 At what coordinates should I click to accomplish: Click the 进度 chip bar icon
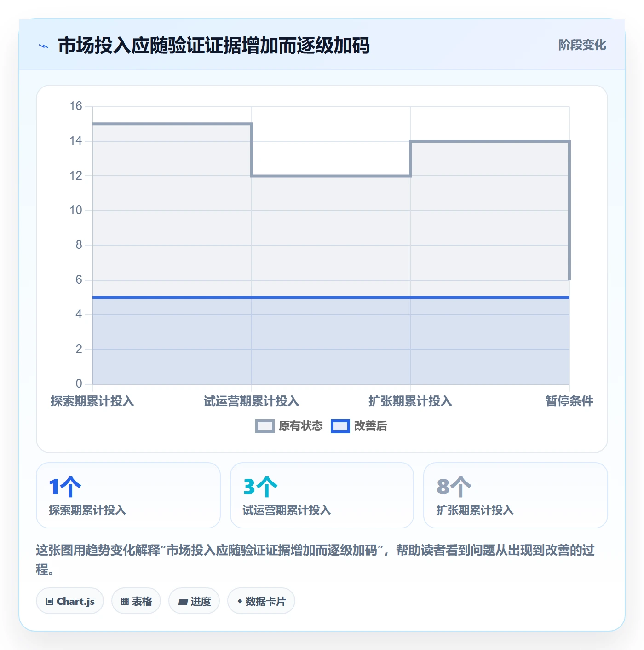pyautogui.click(x=183, y=602)
